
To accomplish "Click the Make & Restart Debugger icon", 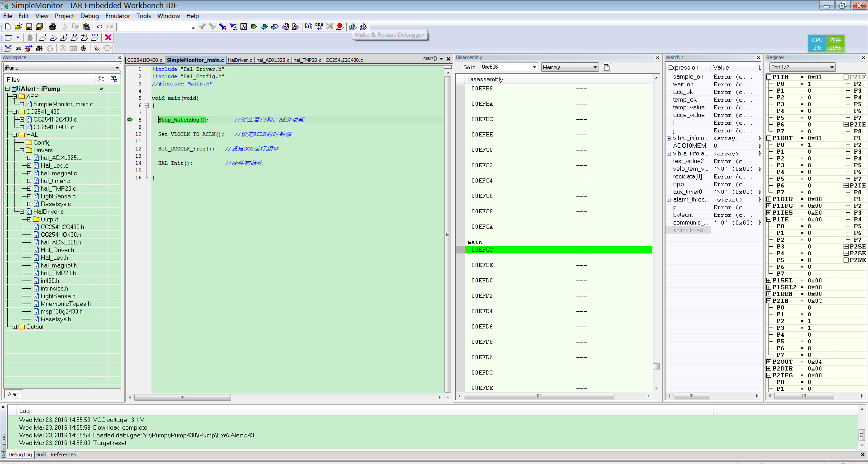I will tap(353, 27).
